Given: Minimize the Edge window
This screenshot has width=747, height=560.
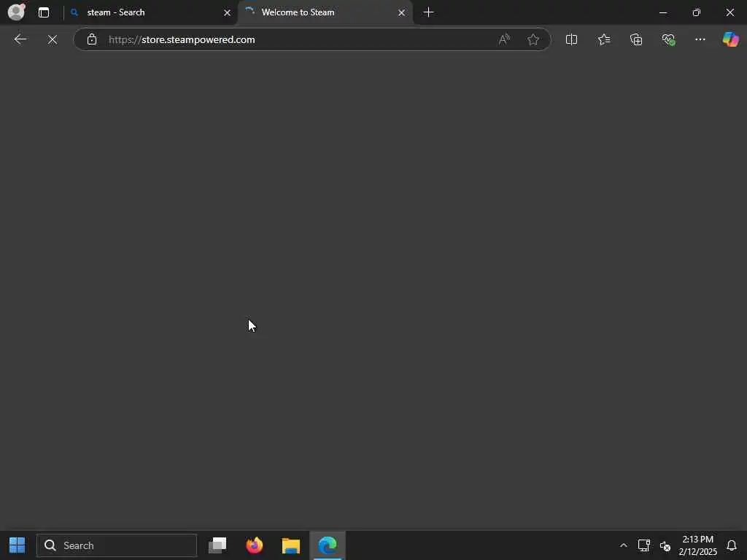Looking at the screenshot, I should [662, 12].
